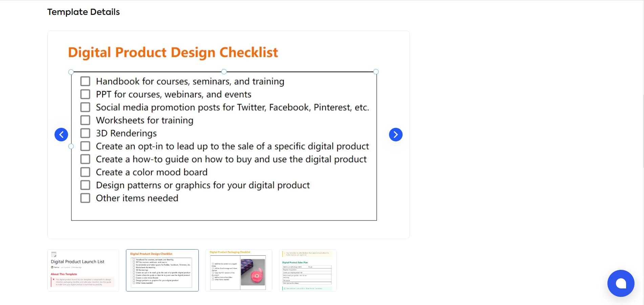Check 'Design patterns or graphics' item
Image resolution: width=644 pixels, height=305 pixels.
click(x=85, y=185)
